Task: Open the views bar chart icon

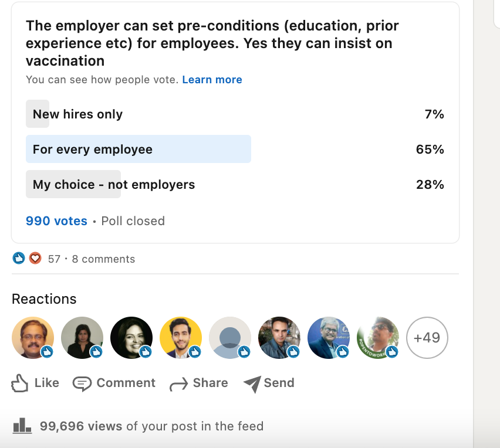Action: pyautogui.click(x=22, y=426)
